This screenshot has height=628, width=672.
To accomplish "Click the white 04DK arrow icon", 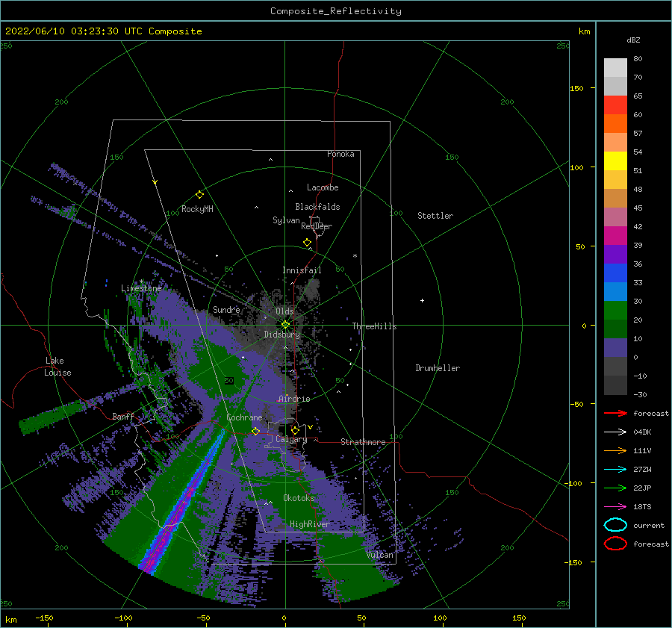I will pos(615,432).
